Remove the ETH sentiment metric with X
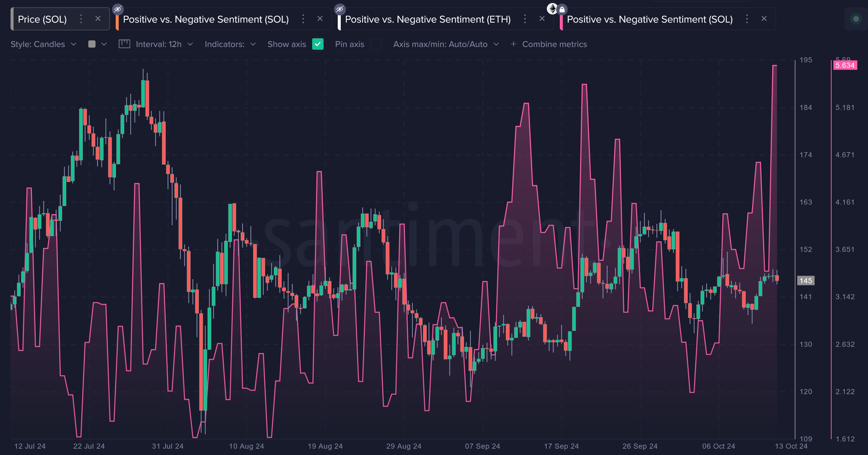868x455 pixels. point(542,19)
